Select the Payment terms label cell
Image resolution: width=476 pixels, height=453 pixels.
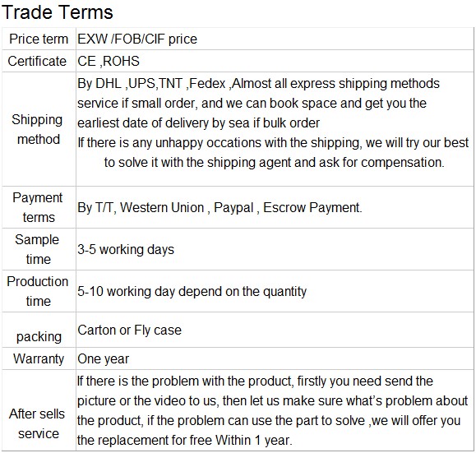coord(38,207)
